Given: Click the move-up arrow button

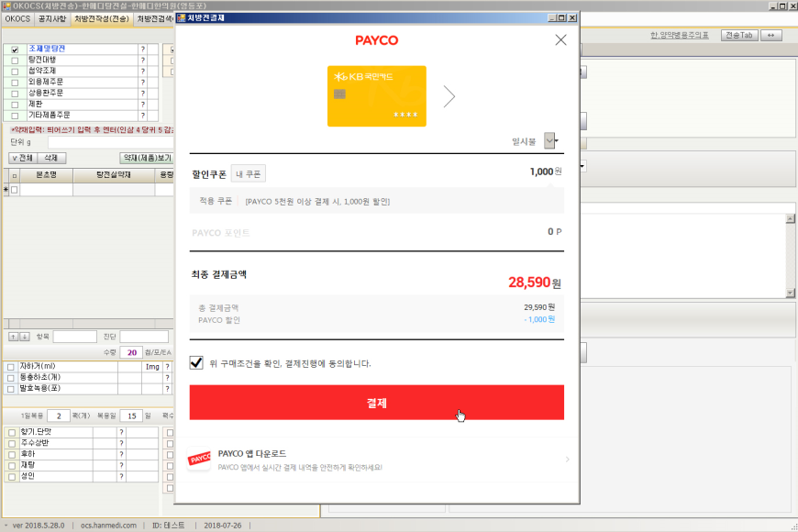Looking at the screenshot, I should pos(13,337).
